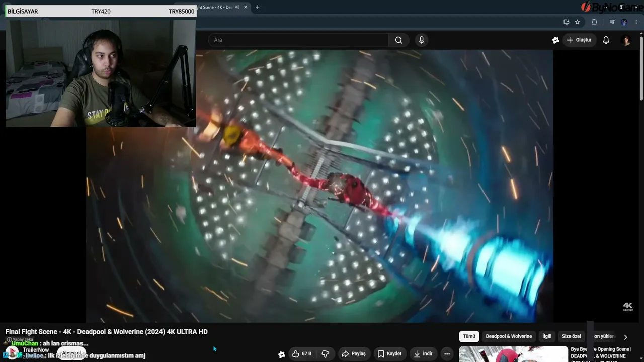Open the YouTube account avatar menu
The width and height of the screenshot is (644, 362).
pyautogui.click(x=626, y=40)
